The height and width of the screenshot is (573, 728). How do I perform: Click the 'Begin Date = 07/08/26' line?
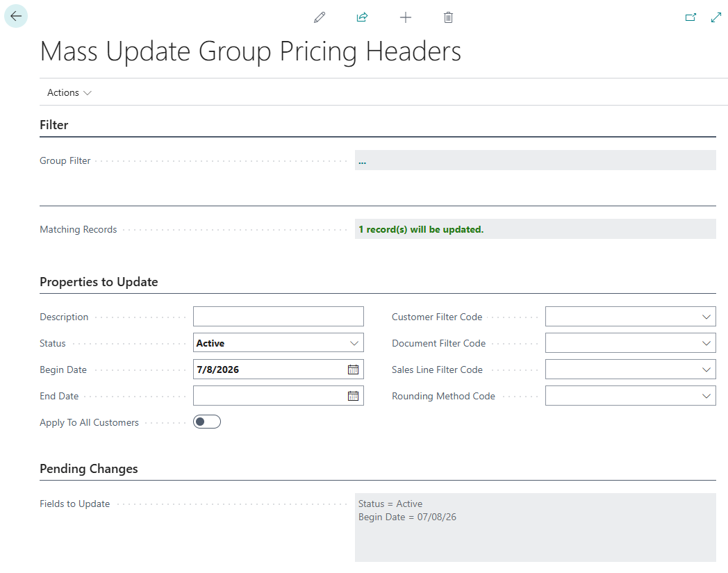[x=407, y=517]
